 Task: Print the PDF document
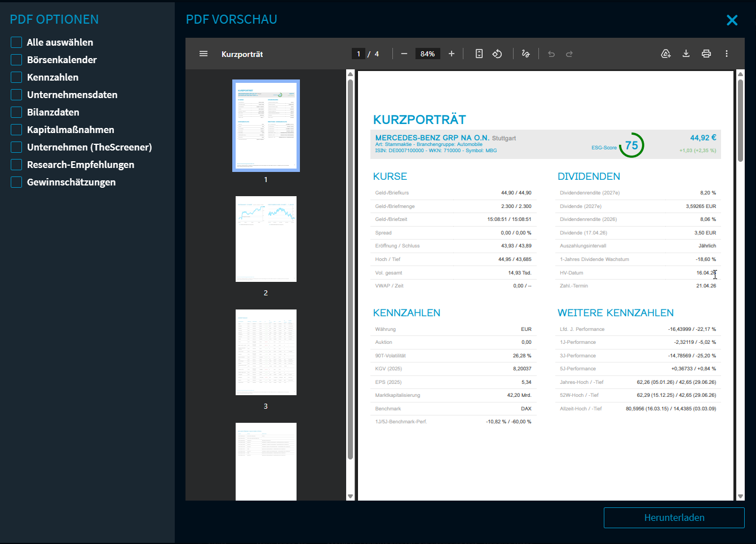[706, 54]
